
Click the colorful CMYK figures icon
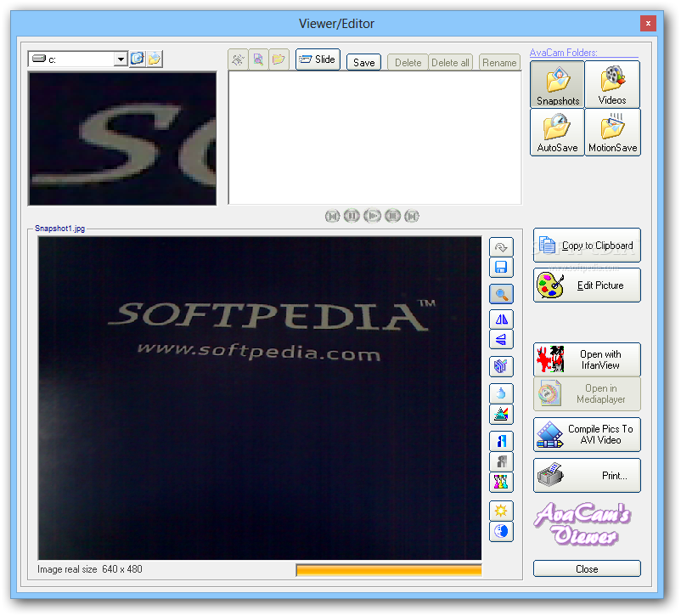coord(501,482)
